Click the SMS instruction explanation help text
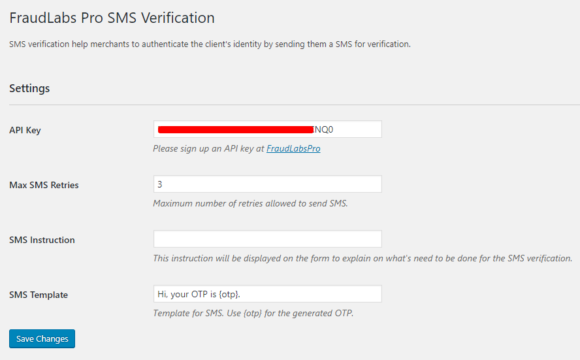The height and width of the screenshot is (360, 580). [362, 258]
